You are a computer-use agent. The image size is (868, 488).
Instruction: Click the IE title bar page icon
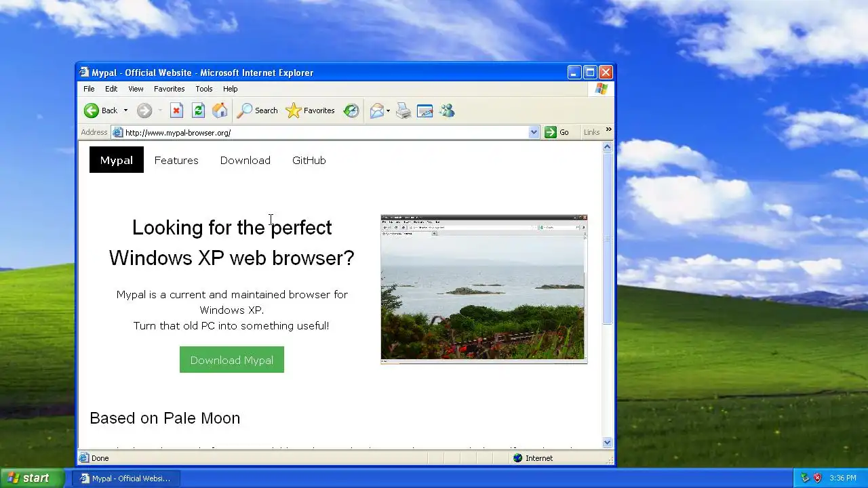pos(84,73)
